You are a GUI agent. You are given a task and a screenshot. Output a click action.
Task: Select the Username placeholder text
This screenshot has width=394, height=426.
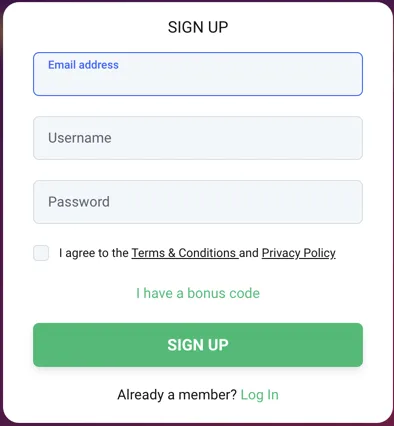80,138
